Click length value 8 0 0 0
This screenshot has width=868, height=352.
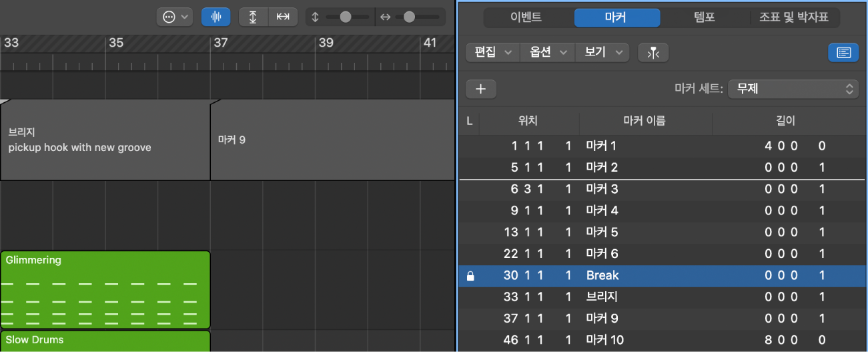click(x=795, y=340)
